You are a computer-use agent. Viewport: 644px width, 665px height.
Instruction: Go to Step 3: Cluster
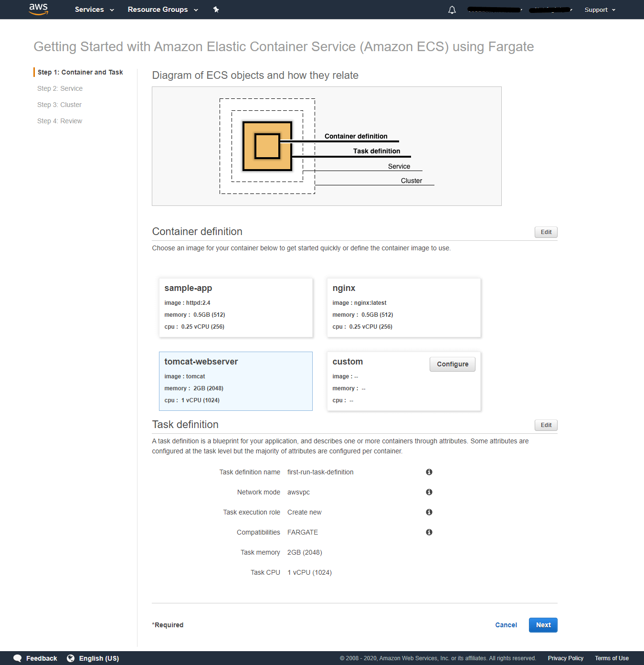pyautogui.click(x=59, y=105)
